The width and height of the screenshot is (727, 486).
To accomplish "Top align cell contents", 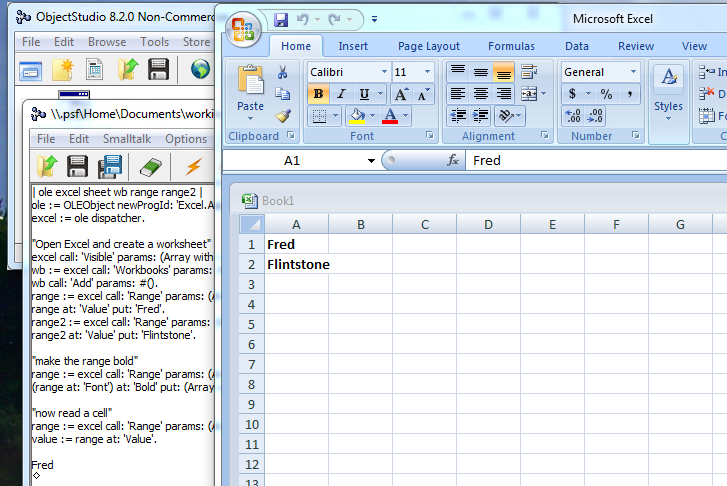I will pyautogui.click(x=458, y=71).
